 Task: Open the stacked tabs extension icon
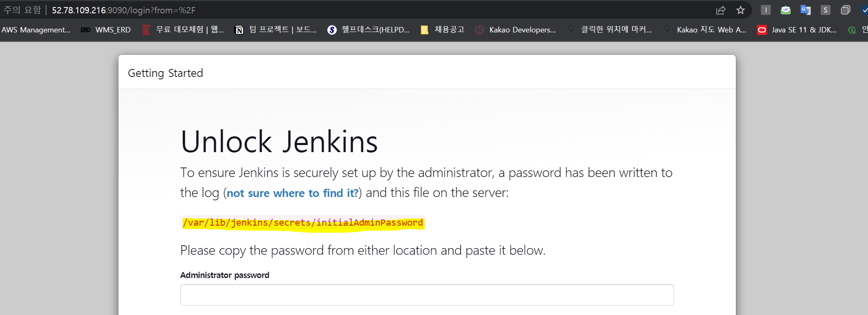click(x=845, y=10)
